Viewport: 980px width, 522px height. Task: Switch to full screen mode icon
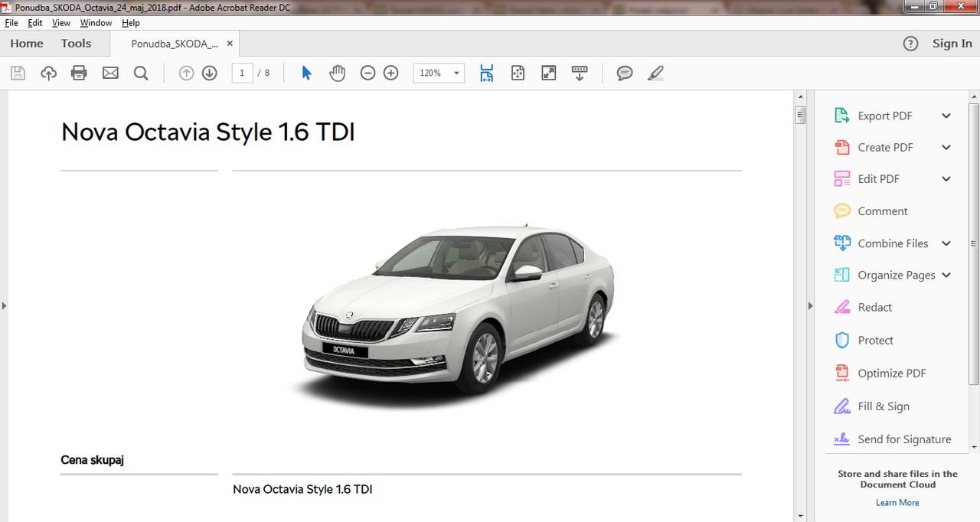click(548, 73)
